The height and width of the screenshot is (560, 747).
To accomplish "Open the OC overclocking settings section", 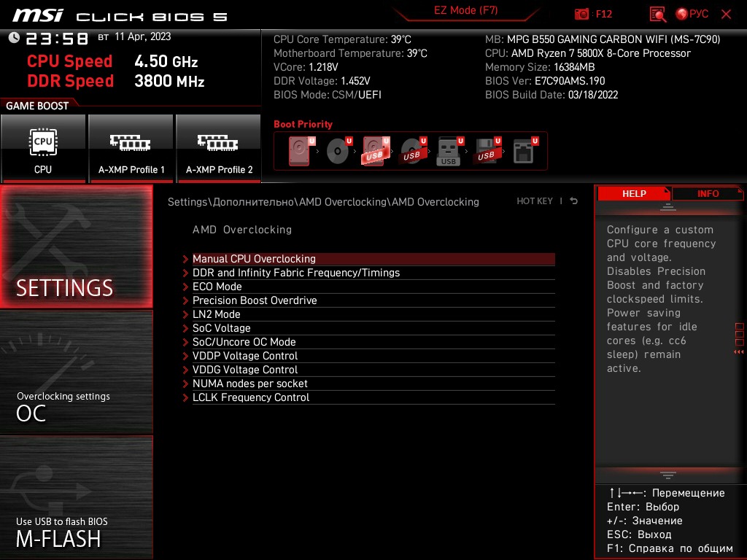I will click(x=76, y=372).
